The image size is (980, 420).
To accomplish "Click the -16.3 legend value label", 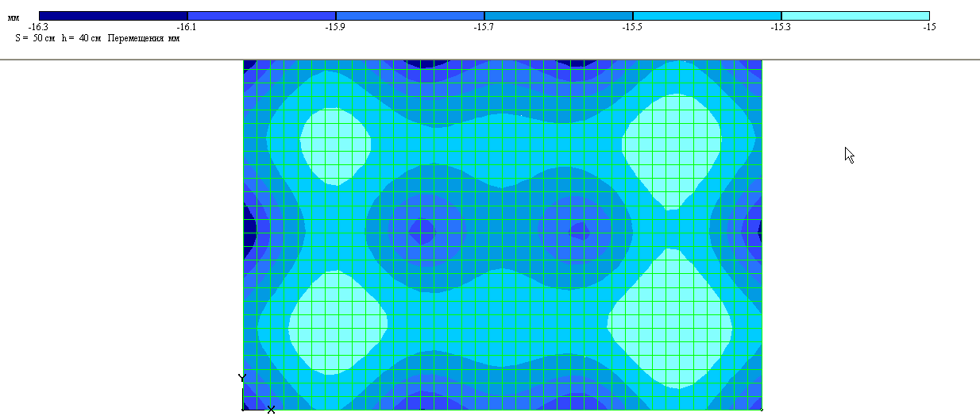I will pos(39,27).
